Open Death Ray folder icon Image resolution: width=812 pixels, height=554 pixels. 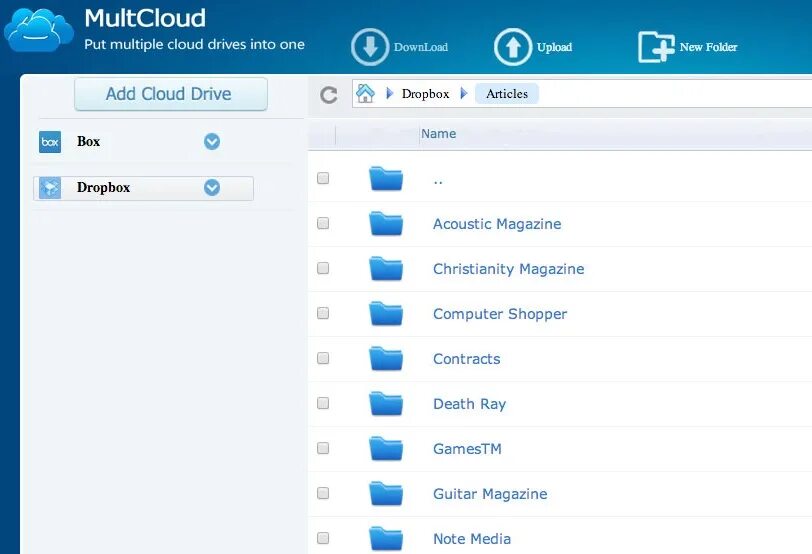pos(386,403)
